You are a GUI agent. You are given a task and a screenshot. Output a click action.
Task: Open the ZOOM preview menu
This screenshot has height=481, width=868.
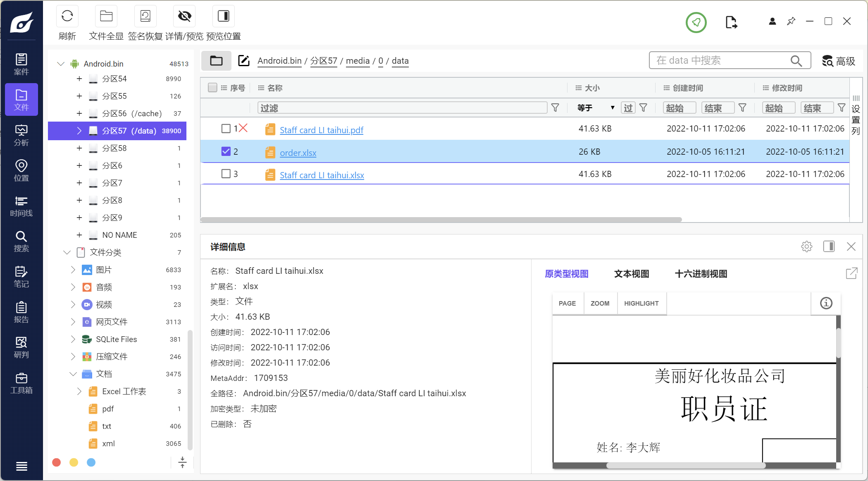600,303
